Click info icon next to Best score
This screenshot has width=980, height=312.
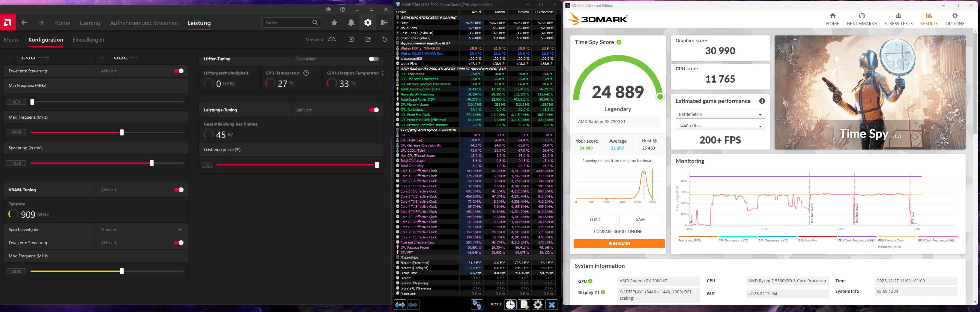click(x=655, y=141)
